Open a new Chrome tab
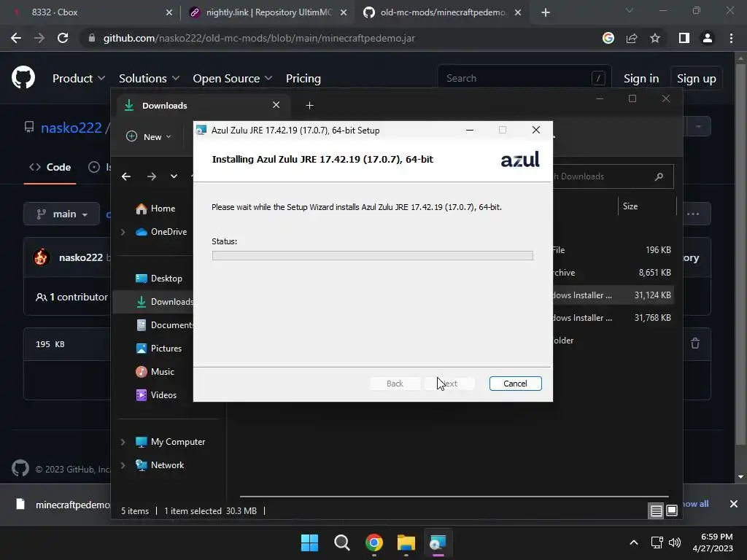The width and height of the screenshot is (747, 560). (x=546, y=12)
